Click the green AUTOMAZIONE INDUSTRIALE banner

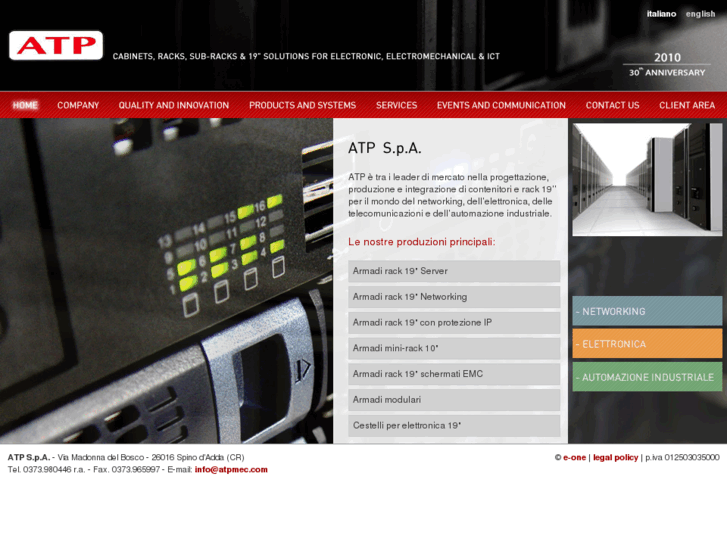(x=647, y=377)
